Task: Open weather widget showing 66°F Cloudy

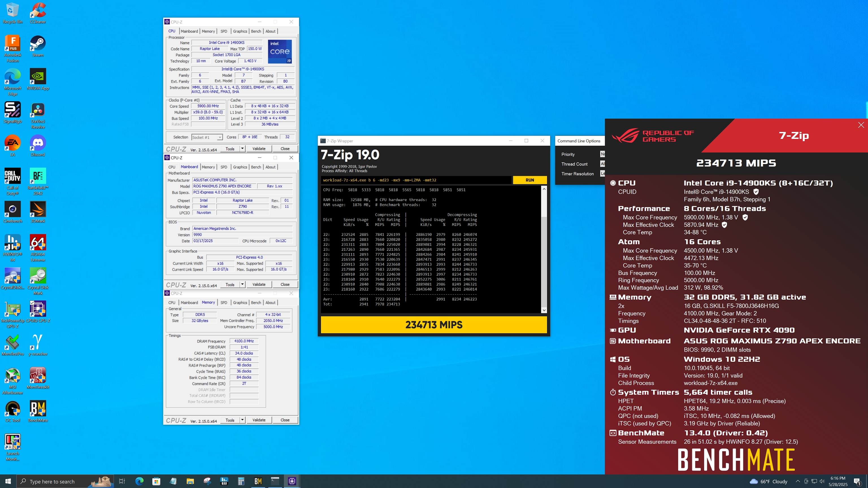Action: point(769,481)
